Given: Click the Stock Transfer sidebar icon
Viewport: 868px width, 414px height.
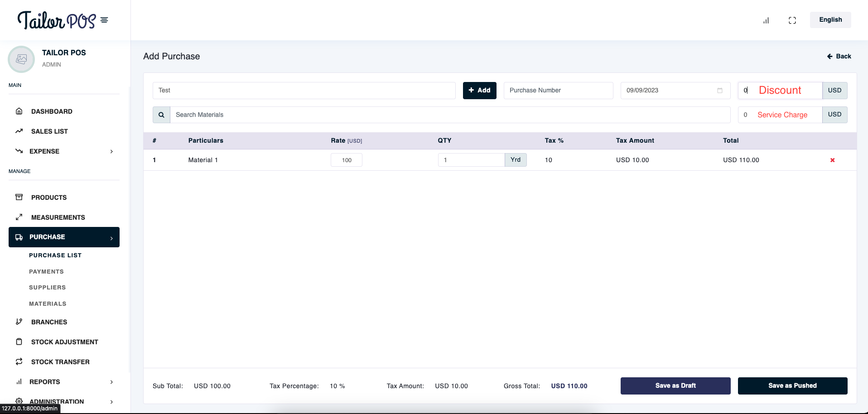Looking at the screenshot, I should 19,362.
